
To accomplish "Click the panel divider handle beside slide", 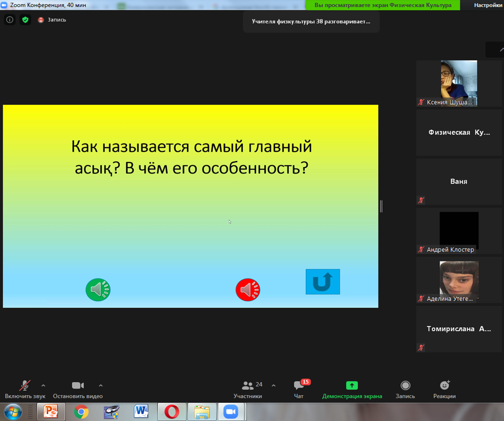I will 381,206.
